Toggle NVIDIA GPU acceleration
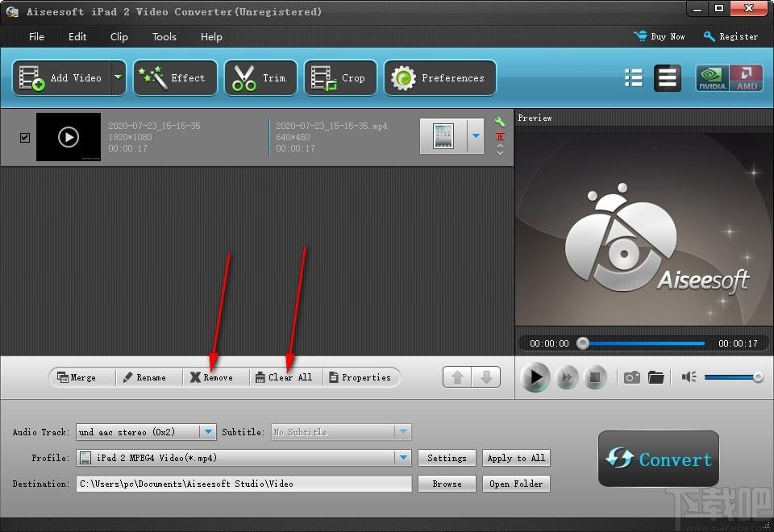This screenshot has height=532, width=774. (x=712, y=78)
